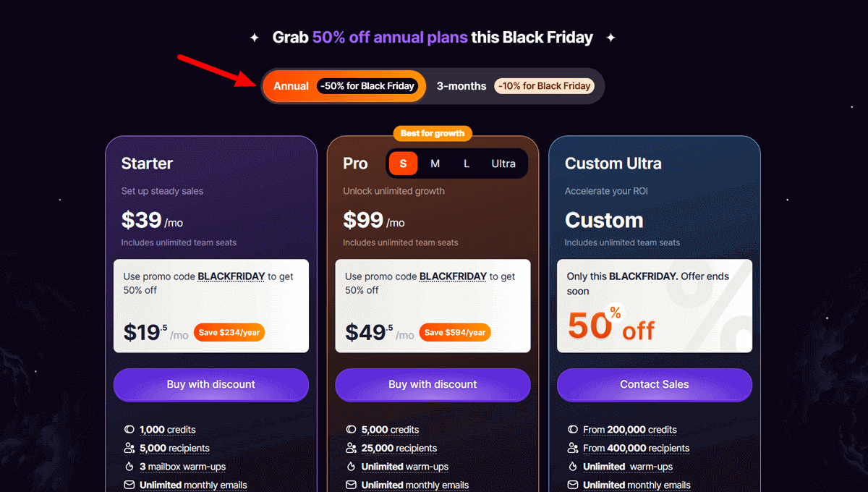Click the flame warm-ups icon in Starter plan

point(130,467)
